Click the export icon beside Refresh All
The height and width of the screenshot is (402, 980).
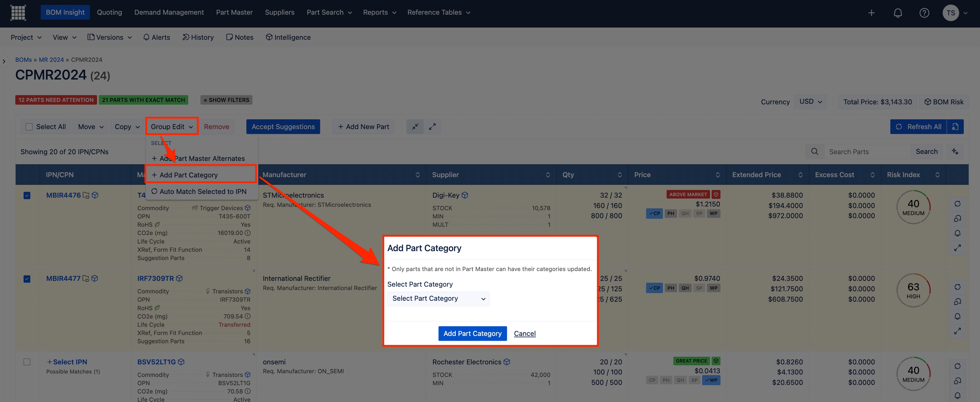(955, 127)
